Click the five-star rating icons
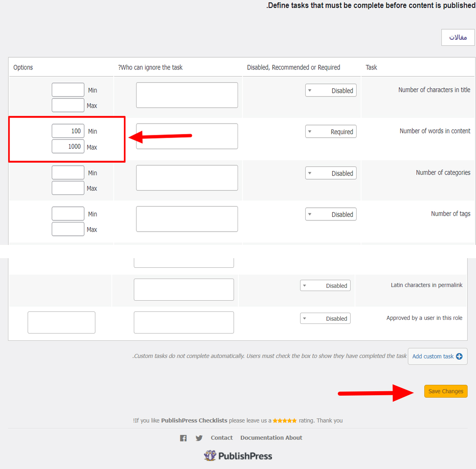The image size is (476, 469). tap(284, 420)
